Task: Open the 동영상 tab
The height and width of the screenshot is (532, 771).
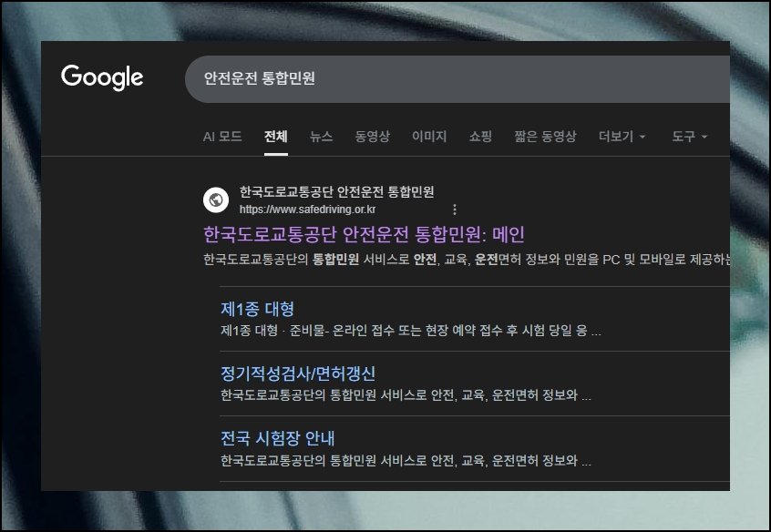Action: (373, 137)
